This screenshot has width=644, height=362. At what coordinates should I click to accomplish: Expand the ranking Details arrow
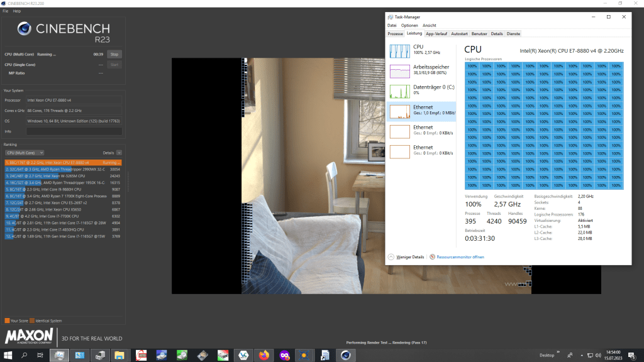pos(119,153)
